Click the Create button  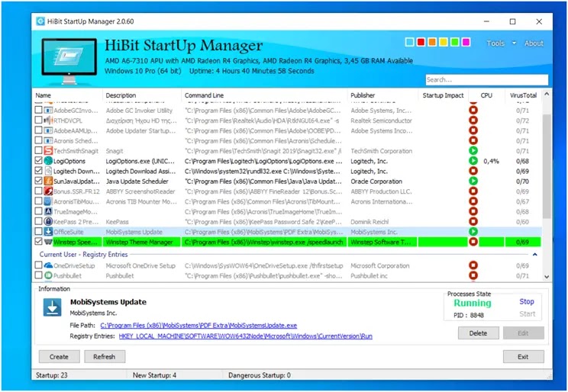click(59, 356)
